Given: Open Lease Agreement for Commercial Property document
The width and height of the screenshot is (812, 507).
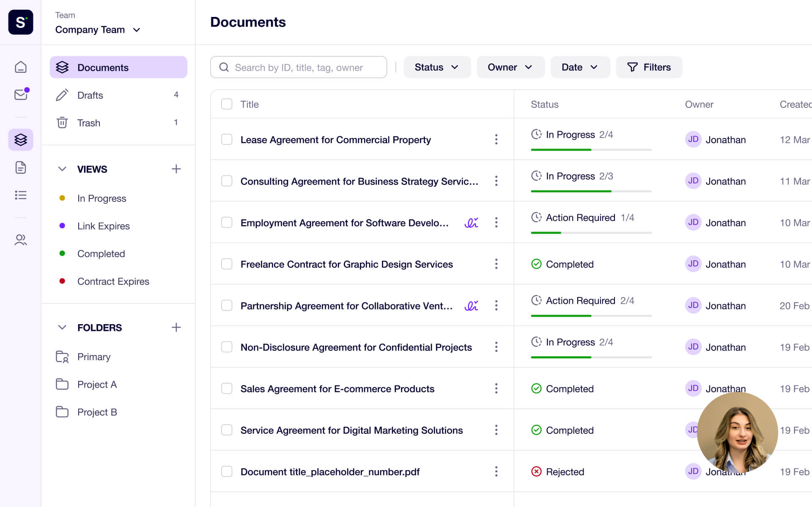Looking at the screenshot, I should pos(336,140).
